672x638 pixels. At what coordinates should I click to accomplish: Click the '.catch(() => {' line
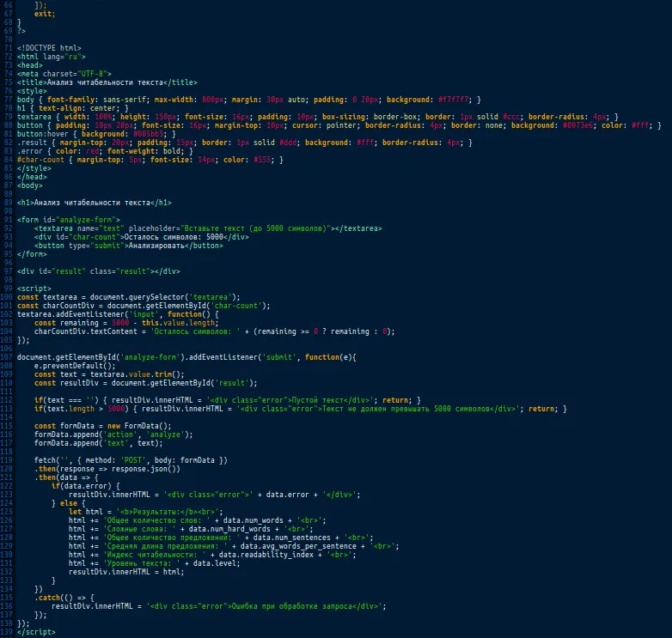(64, 598)
